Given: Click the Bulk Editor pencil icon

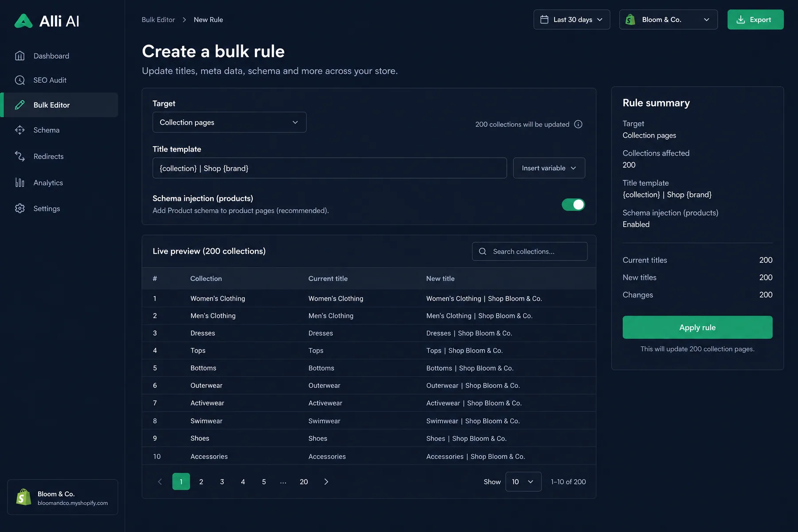Looking at the screenshot, I should [20, 105].
